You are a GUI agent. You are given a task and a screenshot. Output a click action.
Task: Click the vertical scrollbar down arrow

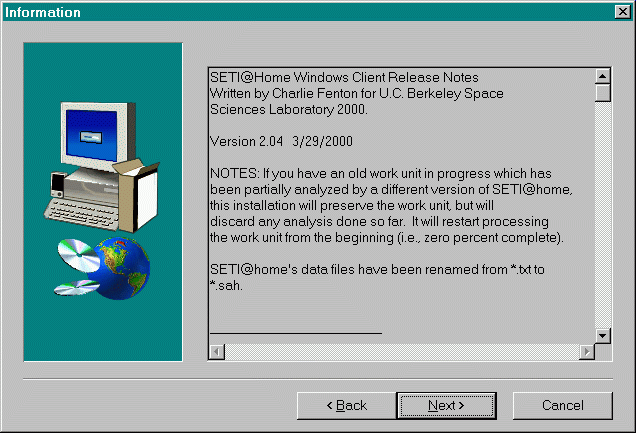pos(603,336)
